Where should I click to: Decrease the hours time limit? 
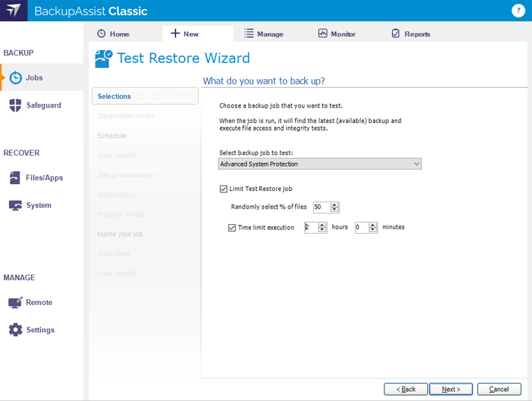tap(322, 230)
